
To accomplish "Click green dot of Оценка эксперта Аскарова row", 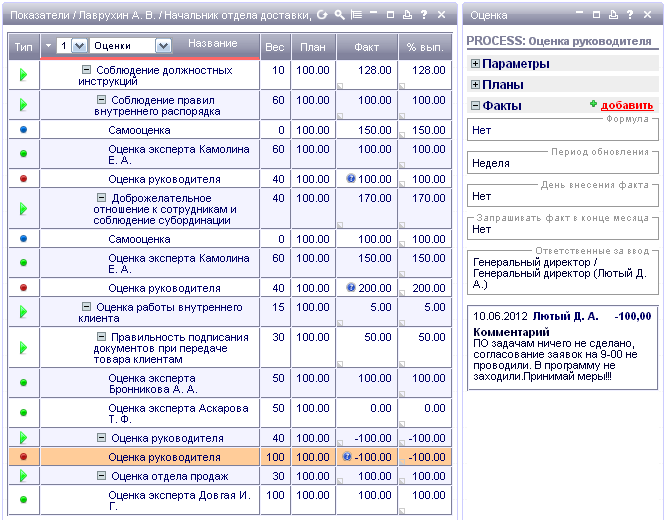I will [23, 413].
